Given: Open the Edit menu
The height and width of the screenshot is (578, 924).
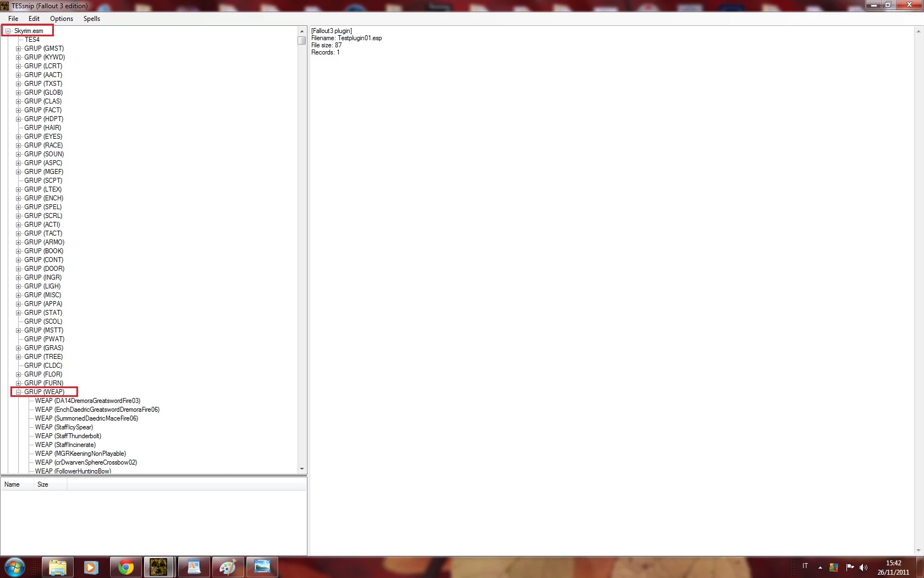Looking at the screenshot, I should [34, 19].
